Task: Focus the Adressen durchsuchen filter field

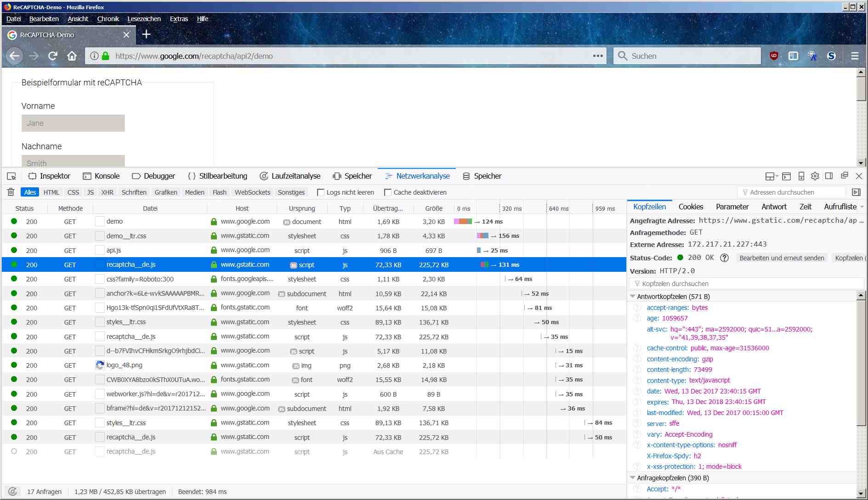Action: [x=792, y=192]
